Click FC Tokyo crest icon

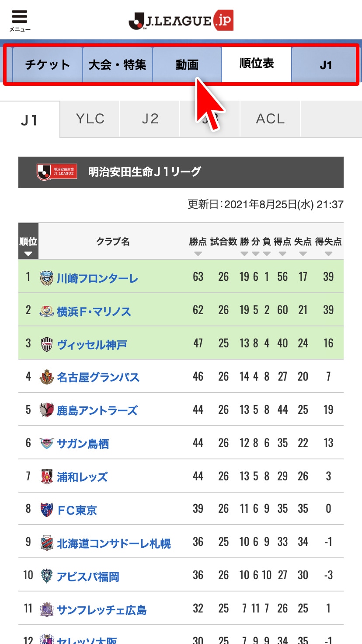[x=46, y=510]
